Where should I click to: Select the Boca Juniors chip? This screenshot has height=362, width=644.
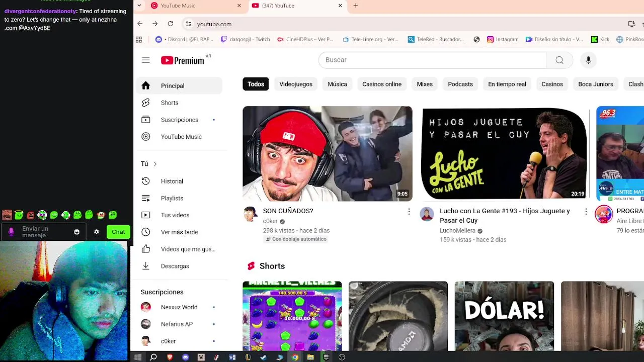click(596, 84)
